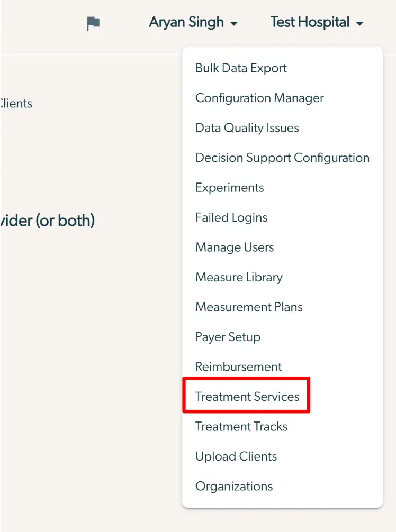Image resolution: width=396 pixels, height=532 pixels.
Task: Click the flag notification icon
Action: pyautogui.click(x=93, y=23)
